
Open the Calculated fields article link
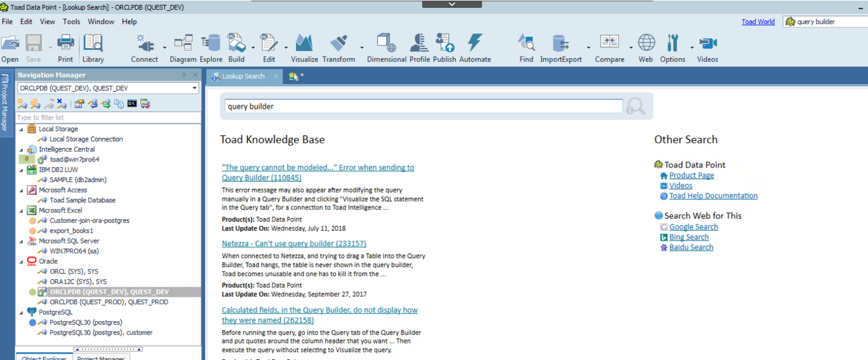320,315
